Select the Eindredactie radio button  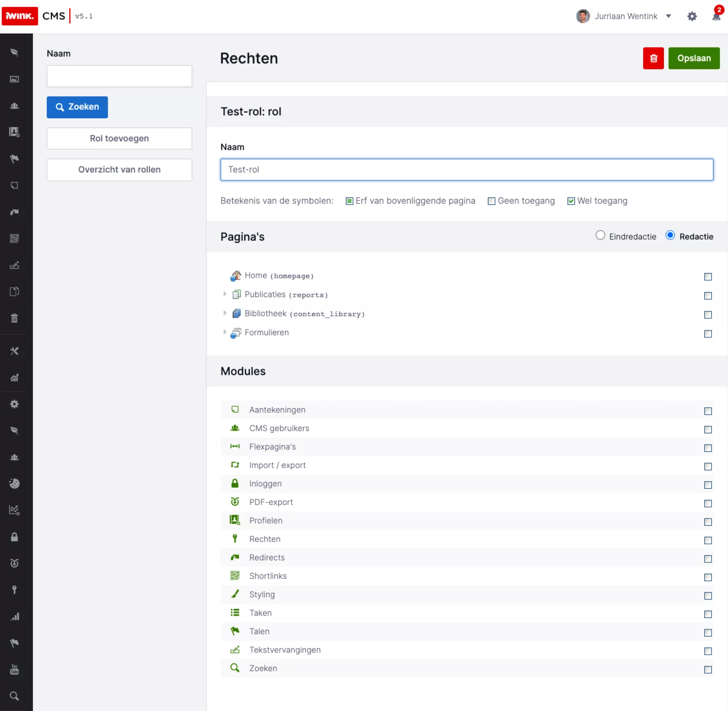coord(600,235)
